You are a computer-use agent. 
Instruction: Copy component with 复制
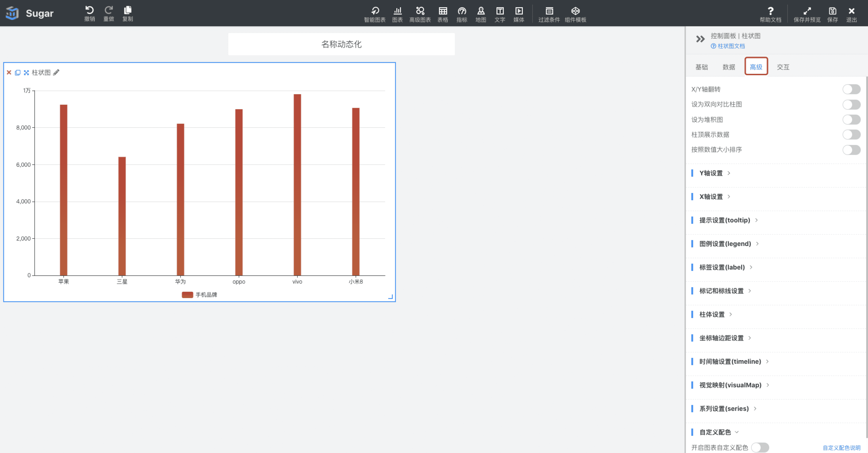click(x=128, y=14)
